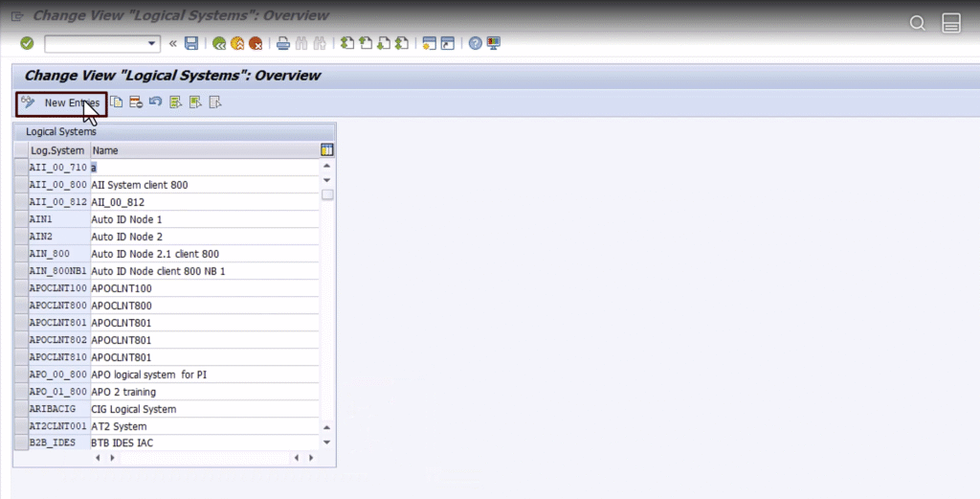Click the green Back icon
The width and height of the screenshot is (980, 499).
pyautogui.click(x=219, y=43)
